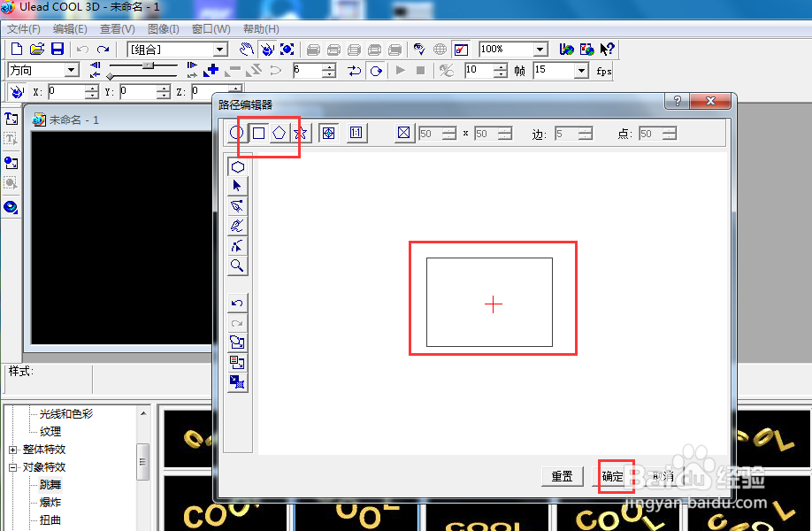
Task: Select the arrow pointer tool in path editor
Action: [x=237, y=186]
